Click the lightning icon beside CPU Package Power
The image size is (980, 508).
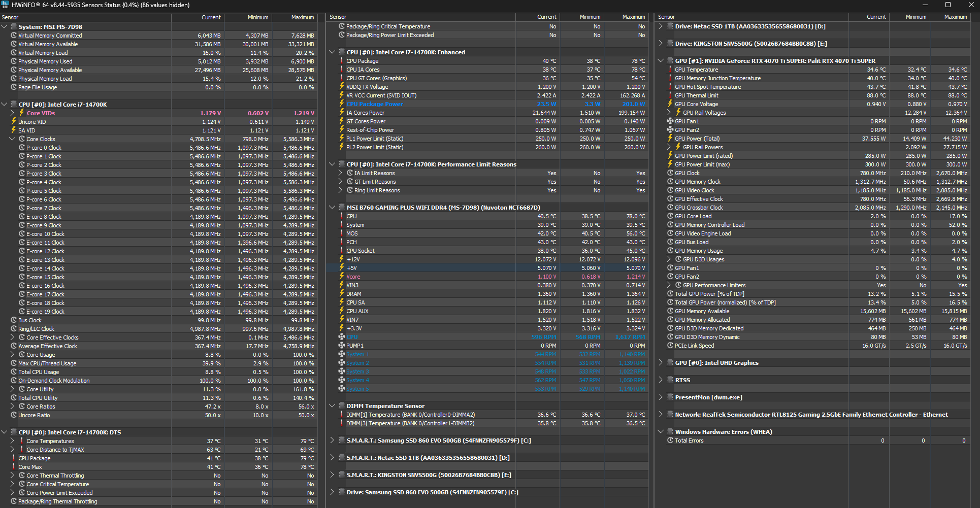pos(342,104)
